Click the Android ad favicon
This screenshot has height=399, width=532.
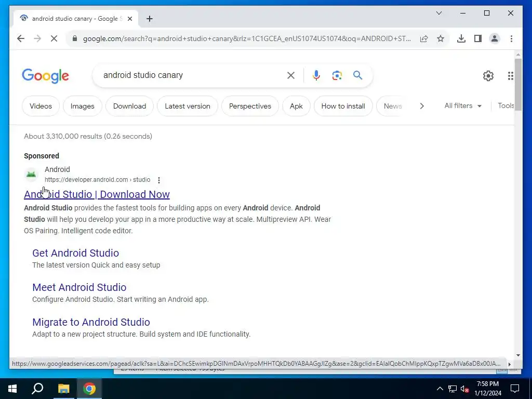tap(31, 175)
